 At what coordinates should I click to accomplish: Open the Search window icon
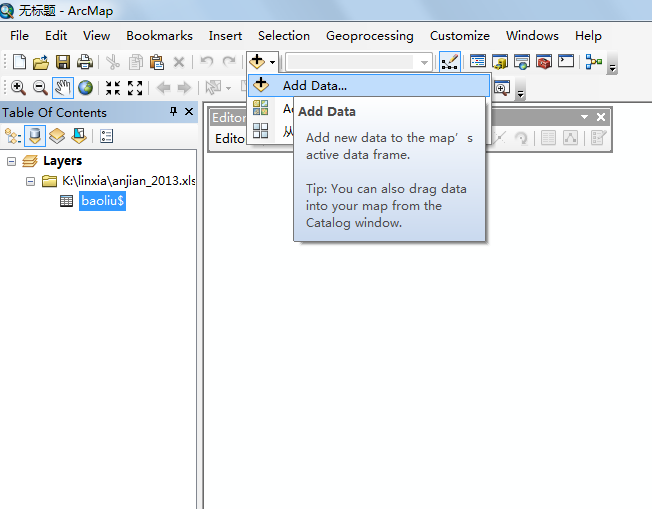522,62
